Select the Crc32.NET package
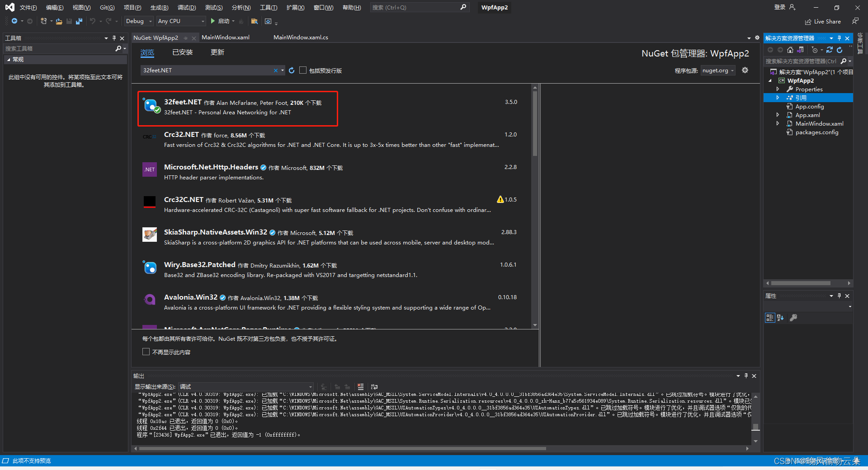Screen dimensions: 868x470 (x=332, y=140)
